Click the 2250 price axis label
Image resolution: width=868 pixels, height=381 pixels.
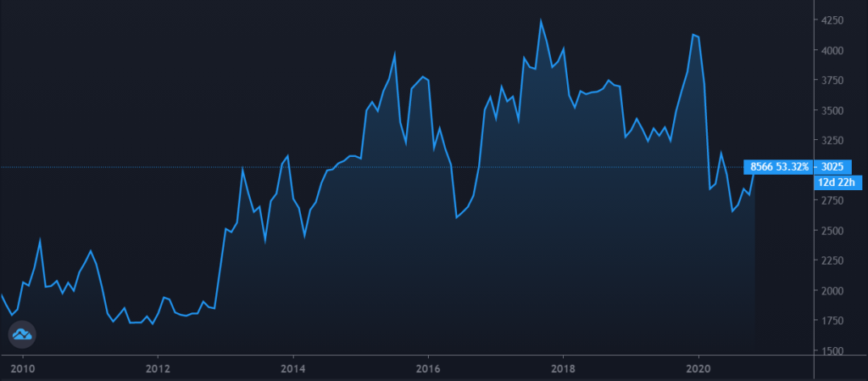pos(833,261)
